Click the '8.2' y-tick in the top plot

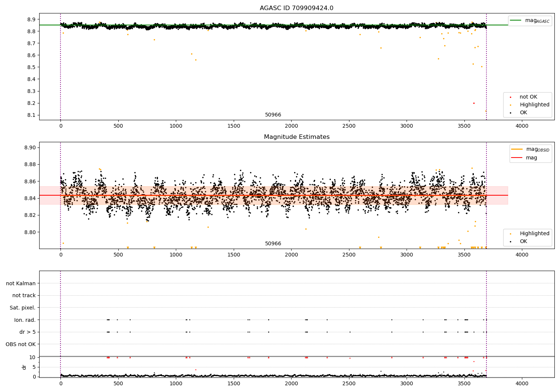pos(31,103)
